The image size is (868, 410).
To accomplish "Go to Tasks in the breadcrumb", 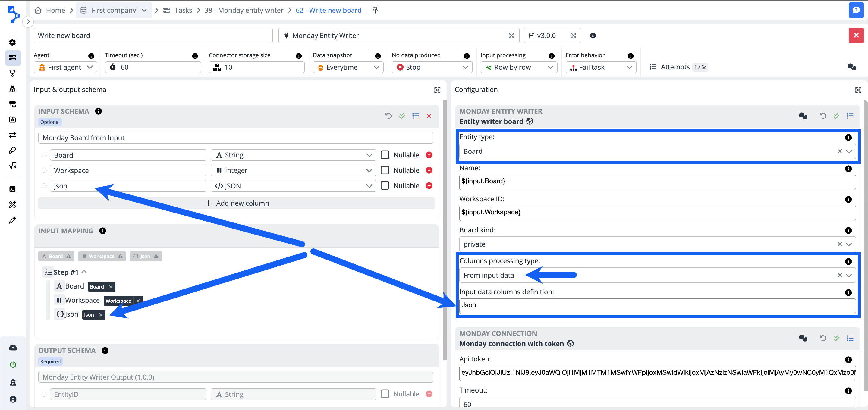I will [183, 10].
